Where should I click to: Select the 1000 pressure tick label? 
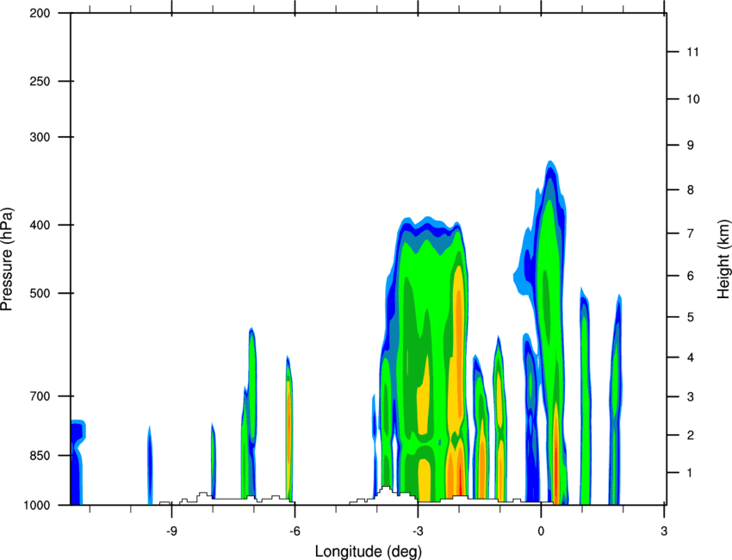[37, 505]
